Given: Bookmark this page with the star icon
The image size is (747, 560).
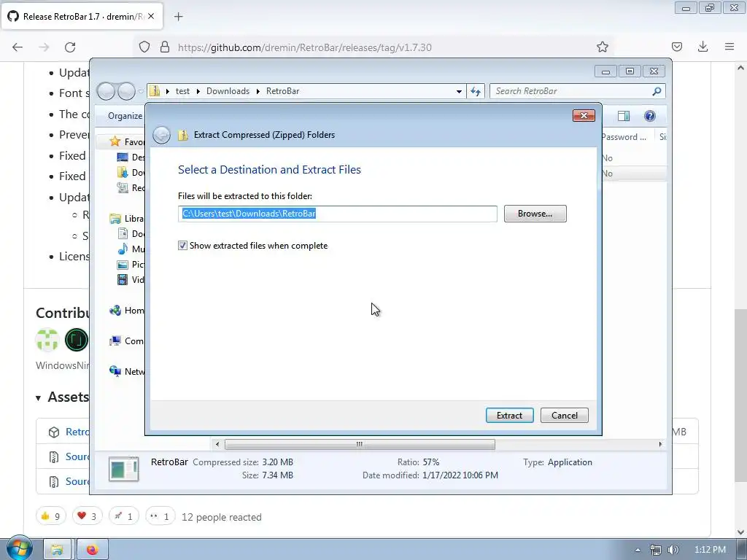Looking at the screenshot, I should click(602, 47).
